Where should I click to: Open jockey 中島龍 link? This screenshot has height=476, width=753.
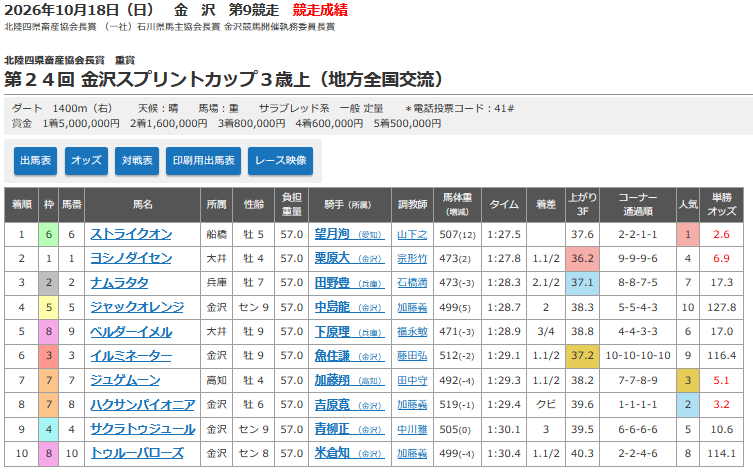350,307
